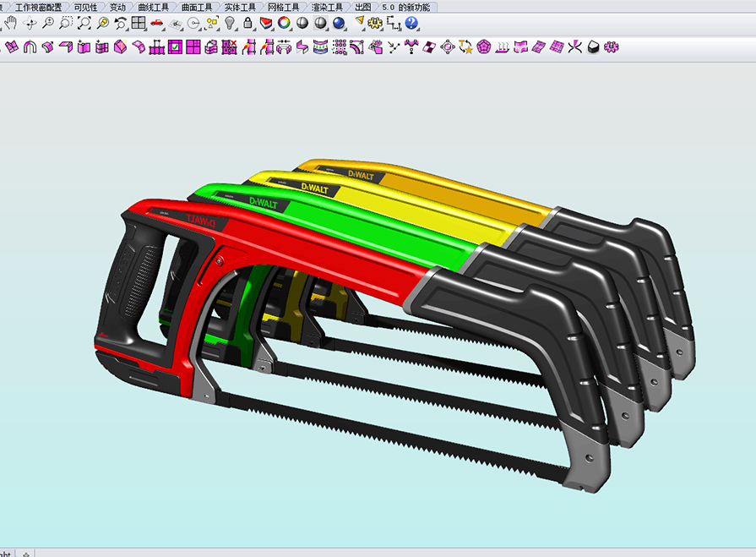
Task: Click the blue and magenta curved band icon
Action: 321,47
